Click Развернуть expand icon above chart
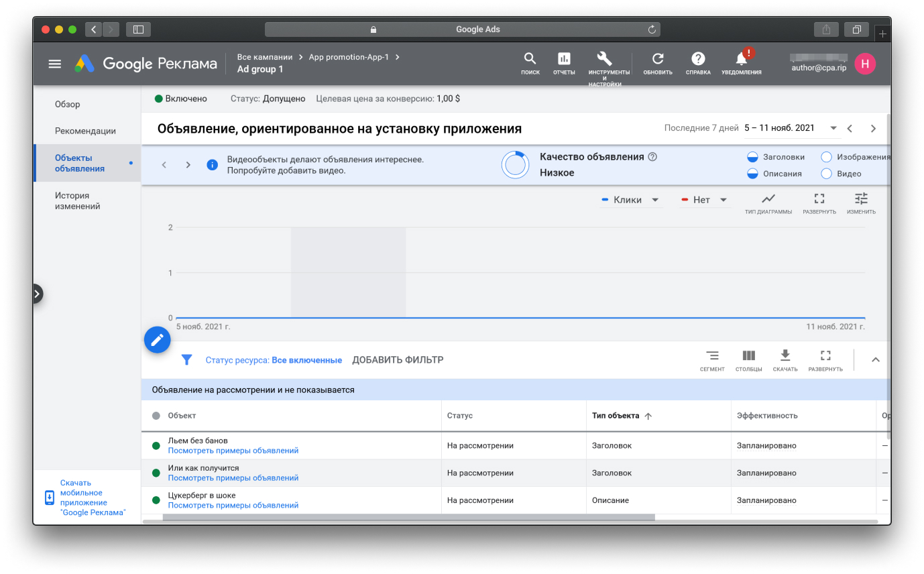This screenshot has height=574, width=924. pyautogui.click(x=819, y=203)
